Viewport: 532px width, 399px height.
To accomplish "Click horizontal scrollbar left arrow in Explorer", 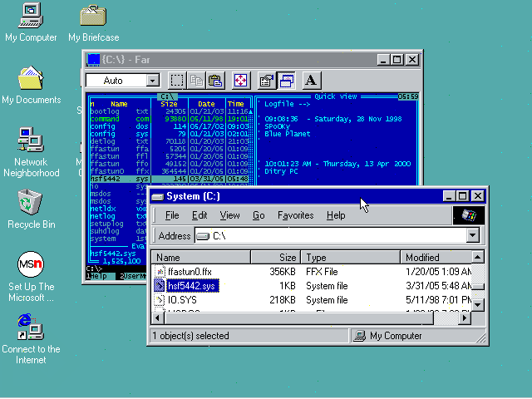I will click(157, 318).
